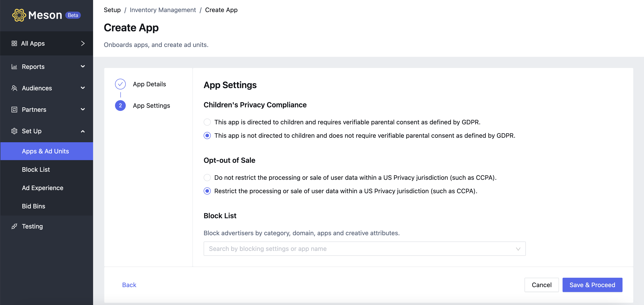Screen dimensions: 644x305
Task: Click the App Details completed checkmark icon
Action: click(x=120, y=84)
